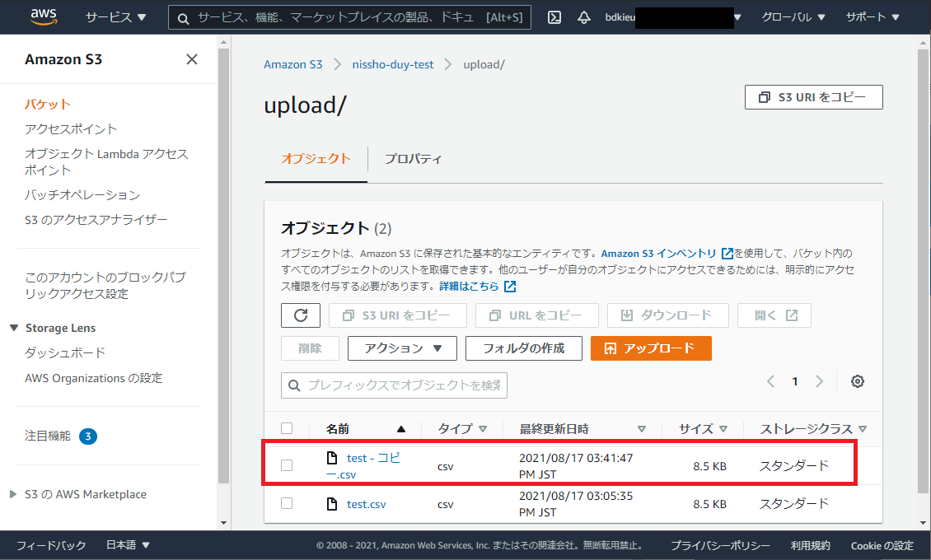This screenshot has width=931, height=560.
Task: Click the file icon of test - コピー.csv
Action: pos(333,458)
